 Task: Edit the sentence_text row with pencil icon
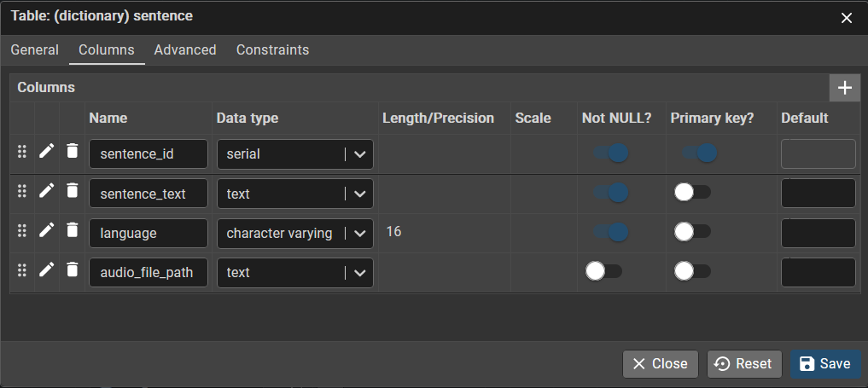point(47,191)
